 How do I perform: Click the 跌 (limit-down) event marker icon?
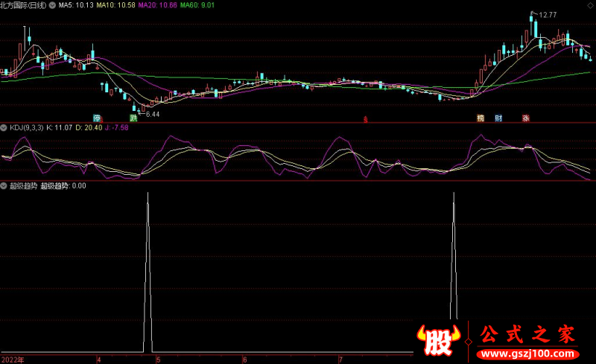133,118
